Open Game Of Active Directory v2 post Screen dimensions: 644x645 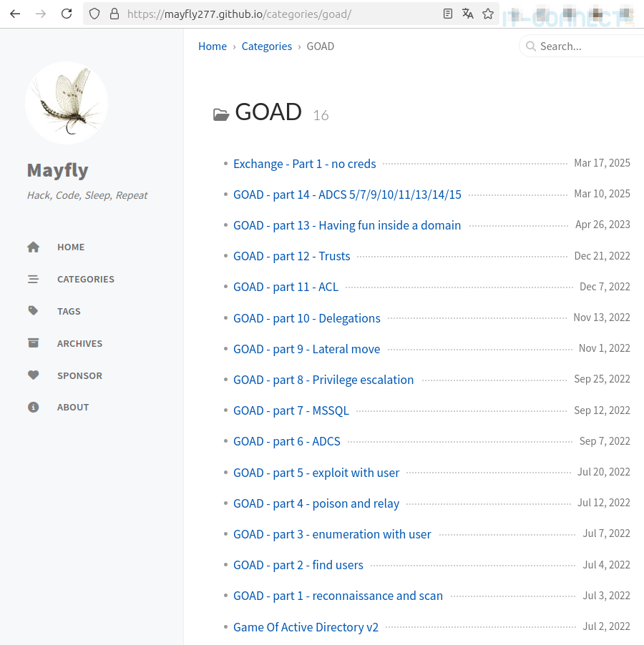coord(306,626)
